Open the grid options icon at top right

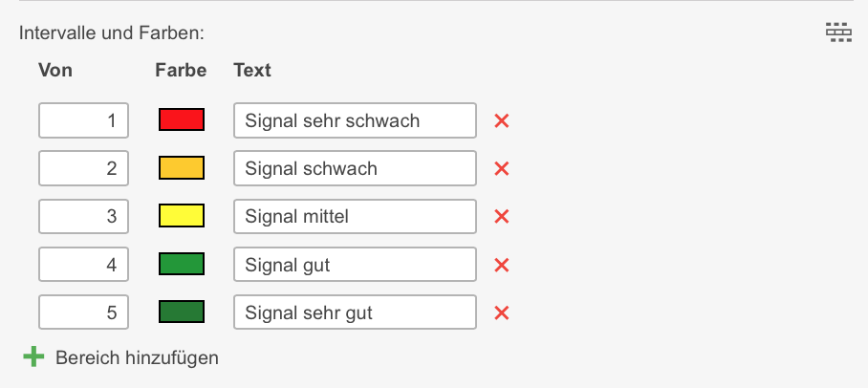point(838,33)
